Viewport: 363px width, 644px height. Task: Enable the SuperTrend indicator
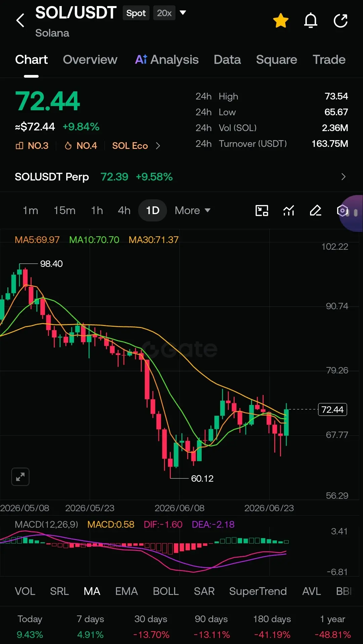tap(258, 591)
